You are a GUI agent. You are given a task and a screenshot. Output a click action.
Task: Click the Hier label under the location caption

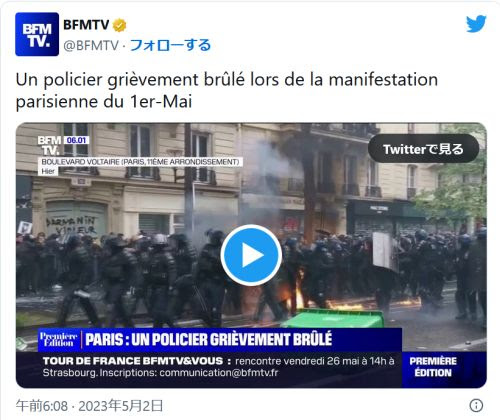click(48, 171)
